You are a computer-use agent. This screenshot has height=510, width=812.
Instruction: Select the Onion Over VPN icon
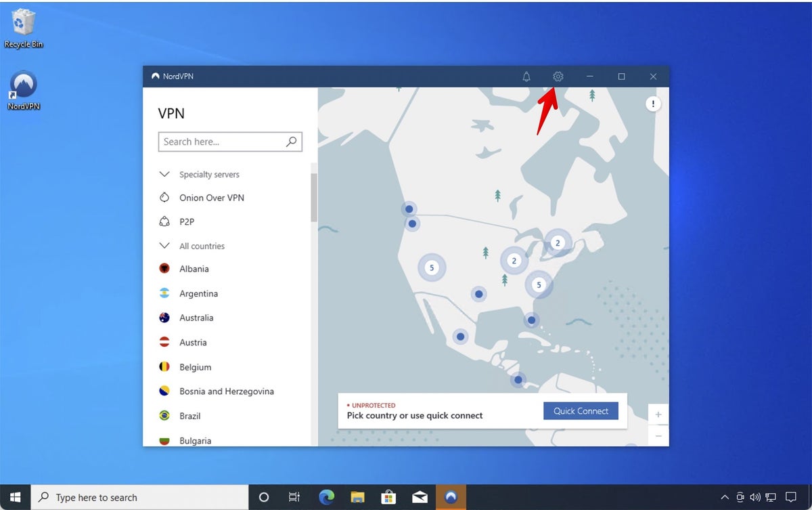[164, 198]
